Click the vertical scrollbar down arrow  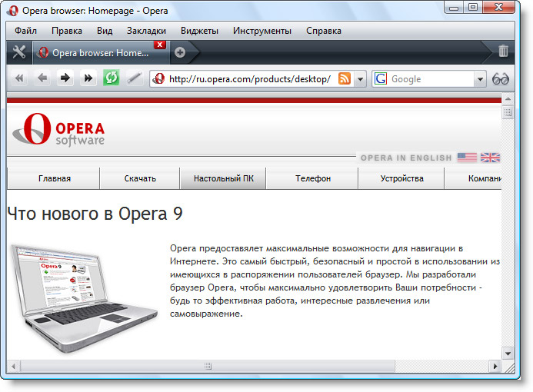click(508, 354)
